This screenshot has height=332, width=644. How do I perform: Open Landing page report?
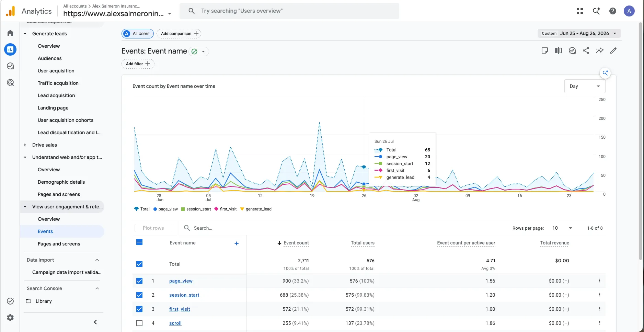(53, 108)
